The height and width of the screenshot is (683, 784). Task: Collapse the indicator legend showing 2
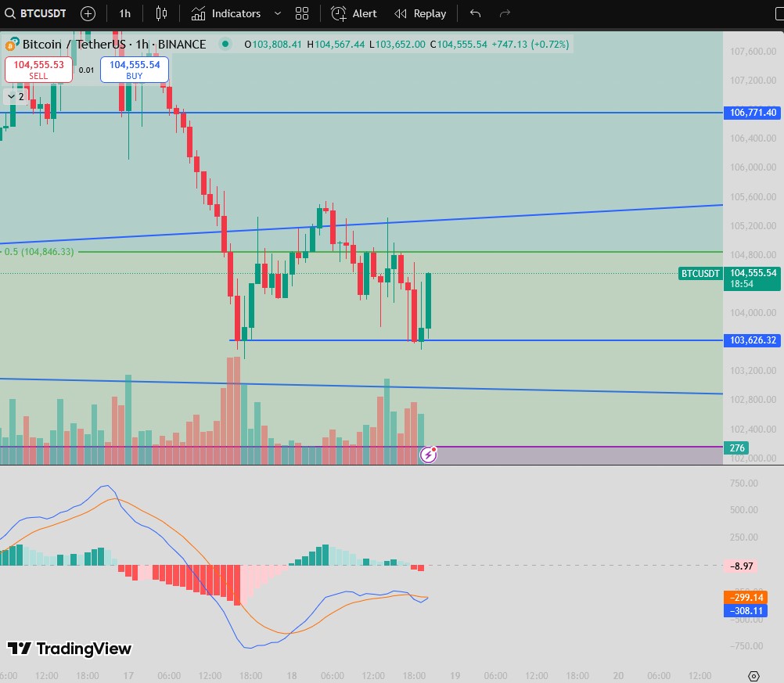point(16,96)
